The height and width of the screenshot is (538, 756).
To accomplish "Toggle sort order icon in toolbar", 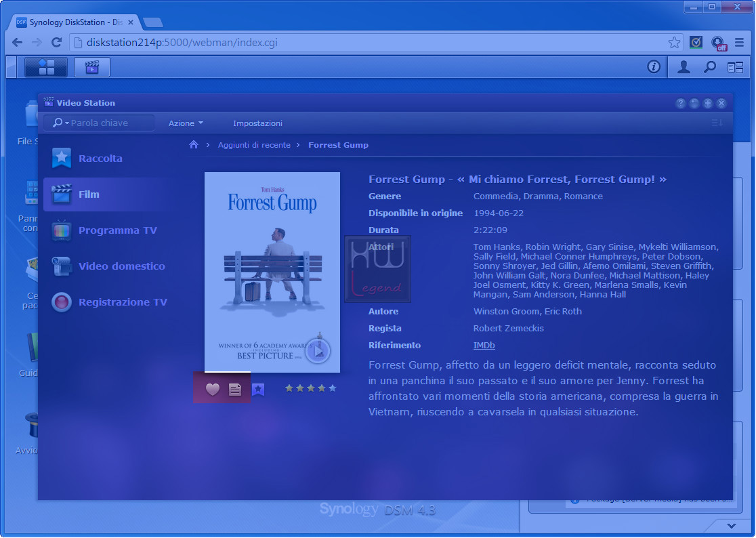I will pos(717,123).
